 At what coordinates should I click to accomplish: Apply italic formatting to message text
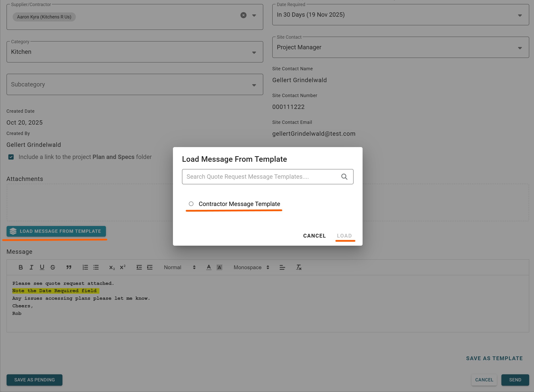click(x=31, y=267)
